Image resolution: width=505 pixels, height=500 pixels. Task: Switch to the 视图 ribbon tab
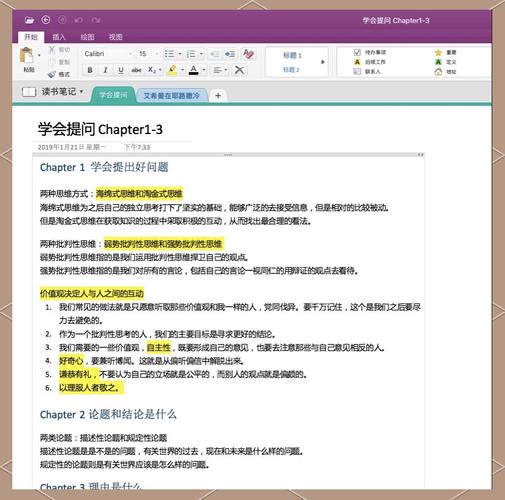coord(116,37)
